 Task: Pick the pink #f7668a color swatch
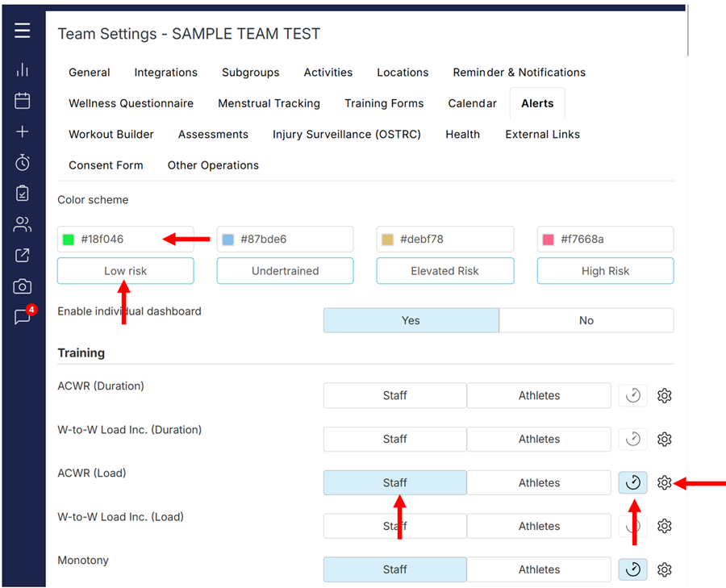tap(549, 240)
